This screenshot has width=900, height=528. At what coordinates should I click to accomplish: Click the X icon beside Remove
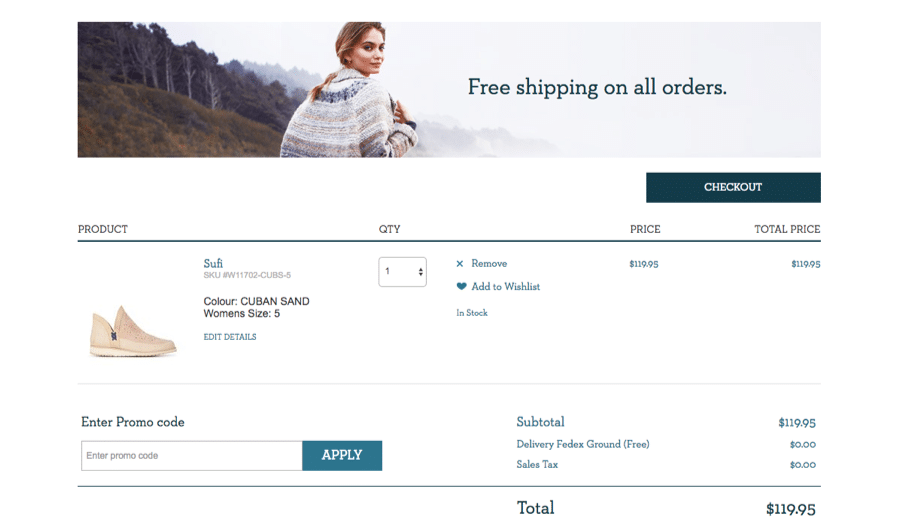(x=460, y=264)
